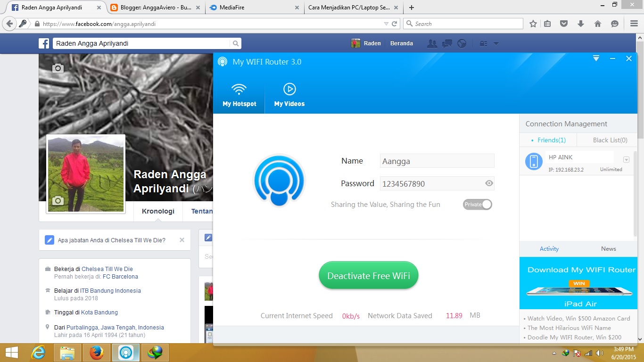
Task: Click the large blue hotspot emblem
Action: (279, 180)
